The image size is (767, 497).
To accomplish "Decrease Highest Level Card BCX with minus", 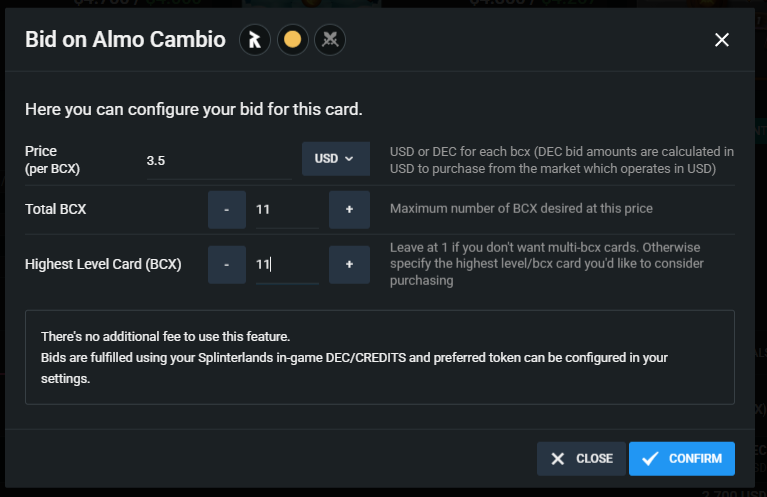I will [226, 264].
